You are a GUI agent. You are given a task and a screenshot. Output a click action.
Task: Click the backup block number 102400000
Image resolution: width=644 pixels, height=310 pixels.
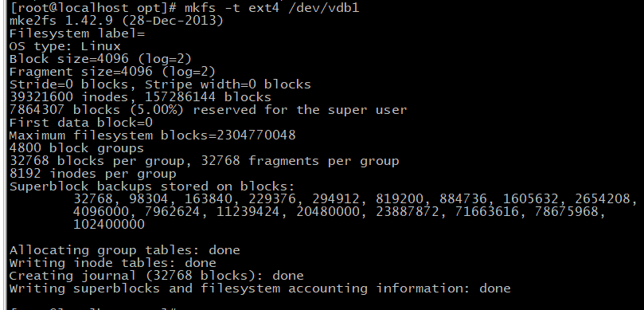point(109,224)
